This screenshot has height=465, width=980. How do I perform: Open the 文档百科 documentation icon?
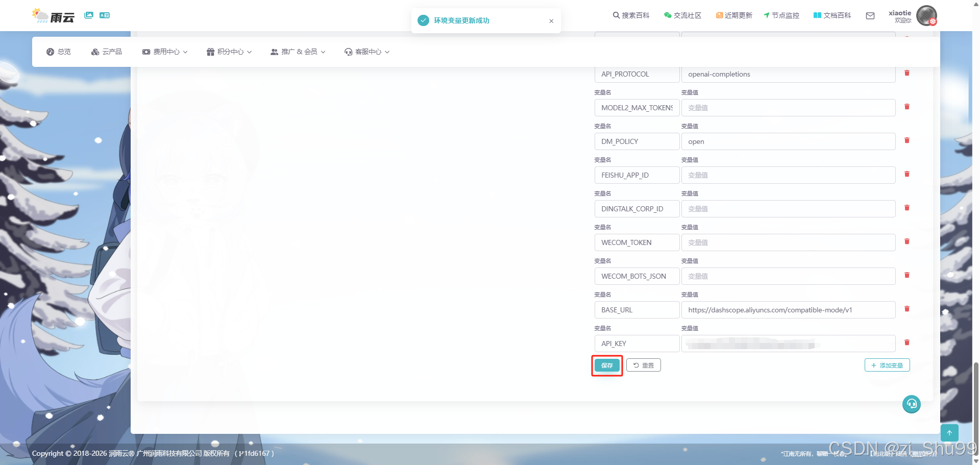click(816, 15)
